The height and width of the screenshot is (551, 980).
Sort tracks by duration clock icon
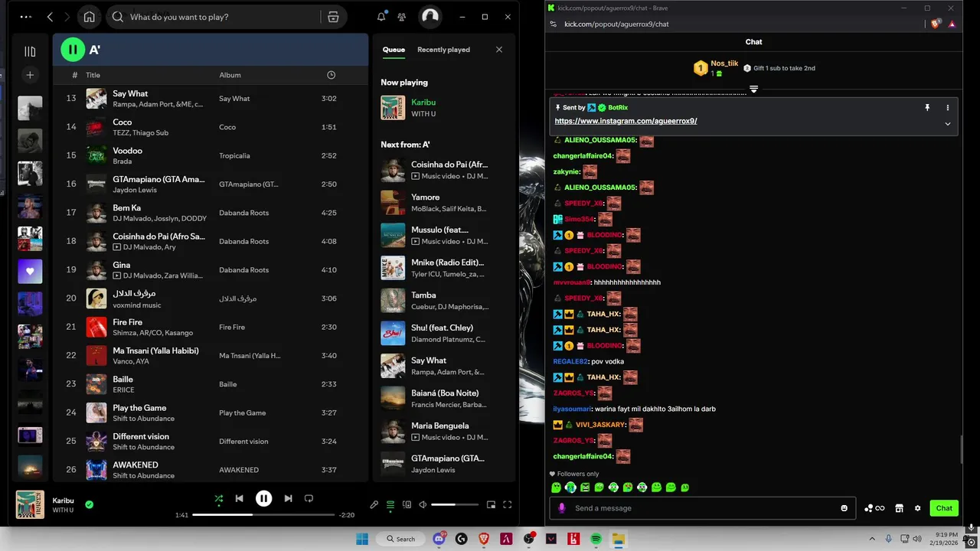[331, 75]
